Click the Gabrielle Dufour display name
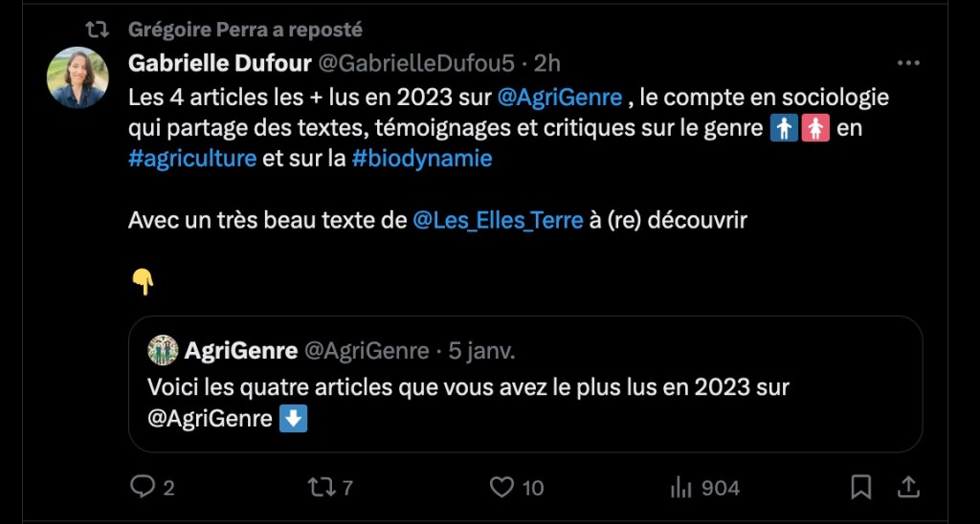Screen dimensions: 980x524 pos(219,63)
